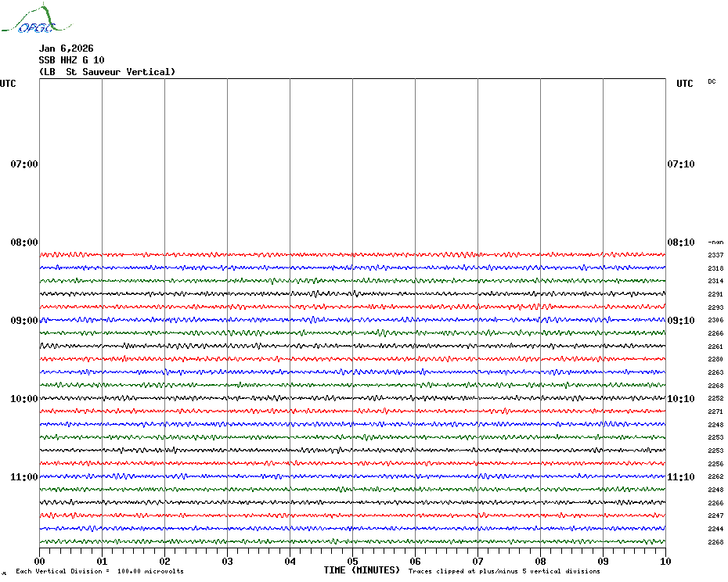
Task: Select the SSB HHZ G 10 station label
Action: coord(71,60)
